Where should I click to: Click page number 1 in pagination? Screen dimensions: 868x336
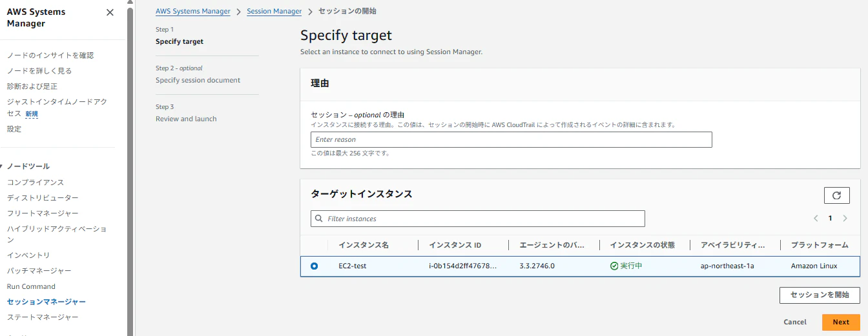point(830,219)
